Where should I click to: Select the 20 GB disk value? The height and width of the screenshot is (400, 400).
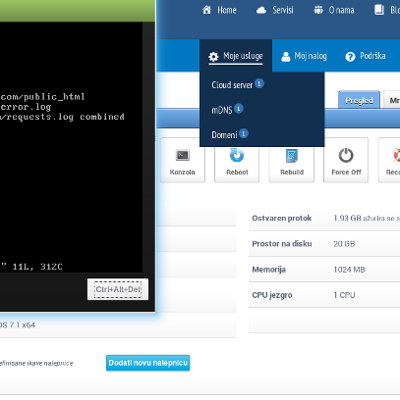coord(344,244)
